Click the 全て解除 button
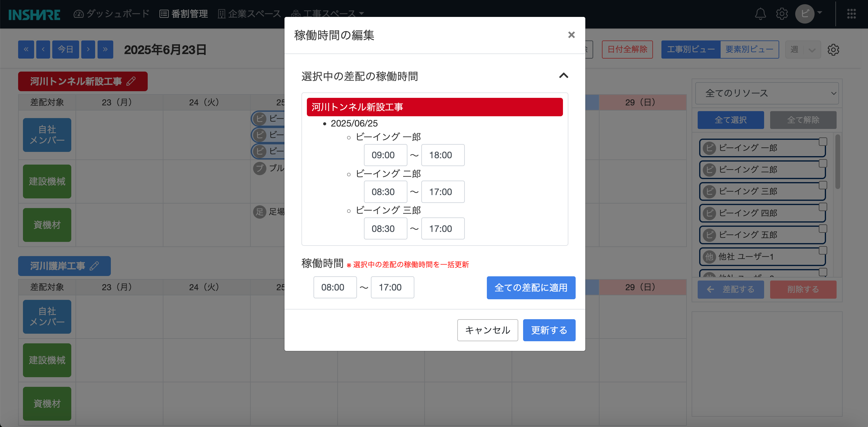Viewport: 868px width, 427px height. coord(803,120)
